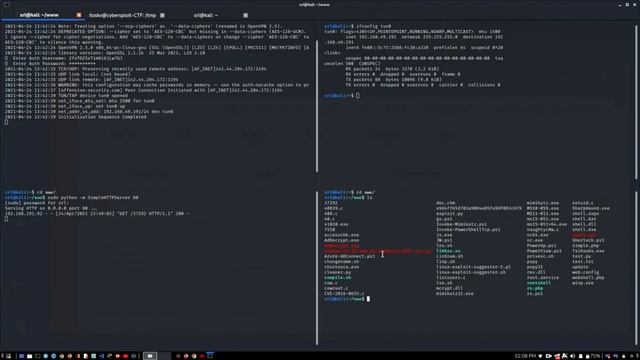Viewport: 640px width, 360px height.
Task: Click the file name mimikatz32.exe
Action: [455, 293]
